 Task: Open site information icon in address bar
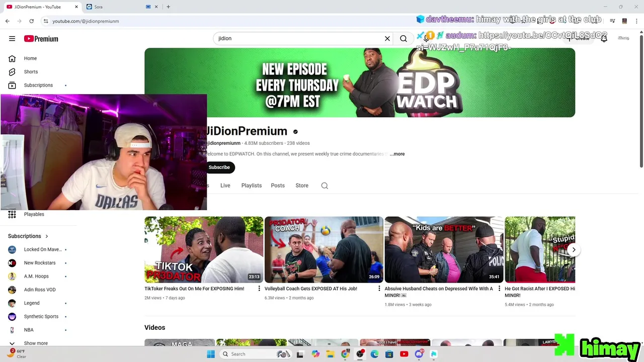[x=46, y=21]
